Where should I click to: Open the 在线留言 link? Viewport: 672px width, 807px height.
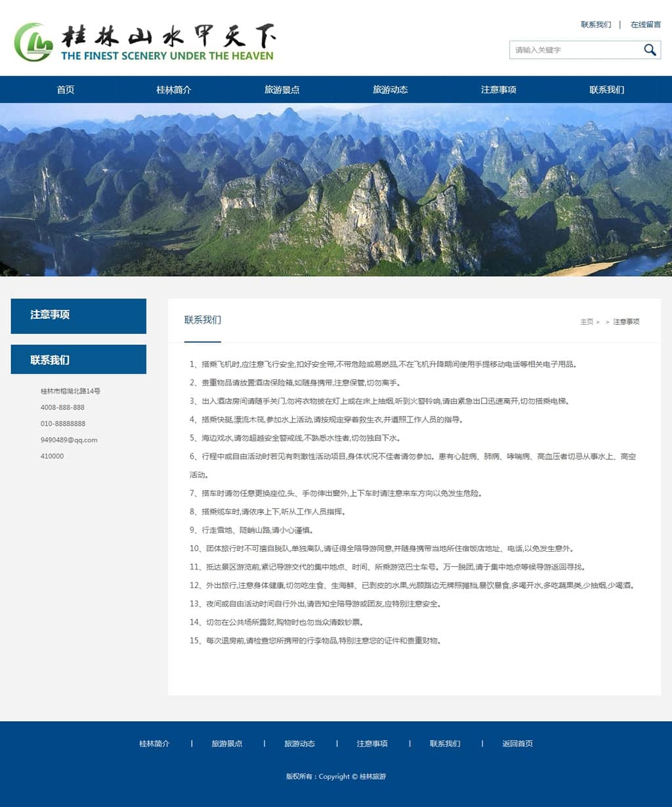click(645, 25)
